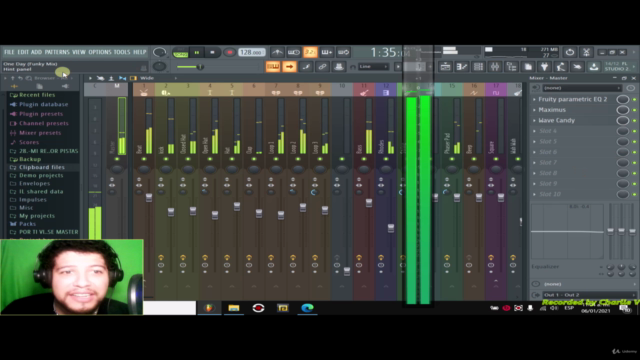Open the My projects folder

37,216
